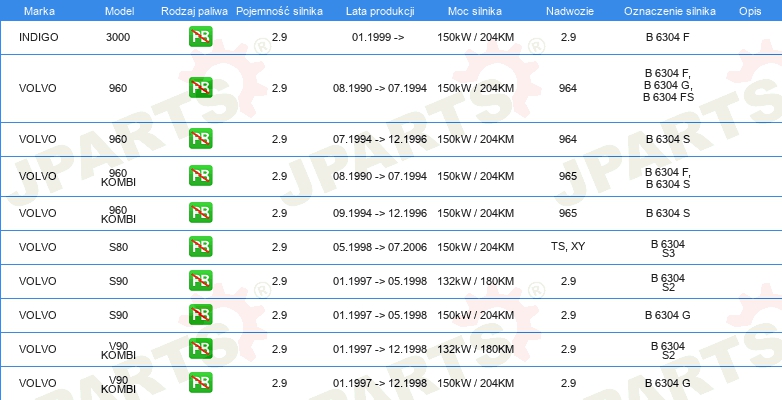Click the fuel icon for VOLVO S80

point(200,247)
